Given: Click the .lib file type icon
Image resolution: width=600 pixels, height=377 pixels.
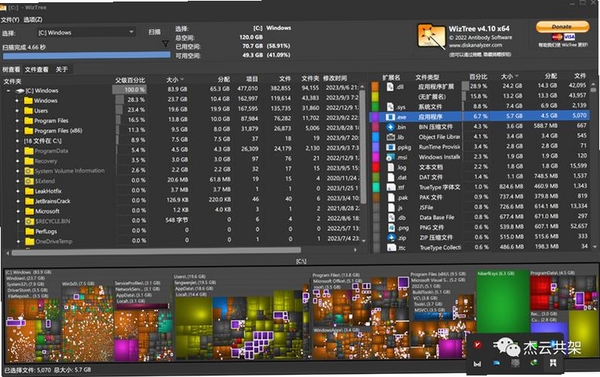Looking at the screenshot, I should click(x=390, y=137).
